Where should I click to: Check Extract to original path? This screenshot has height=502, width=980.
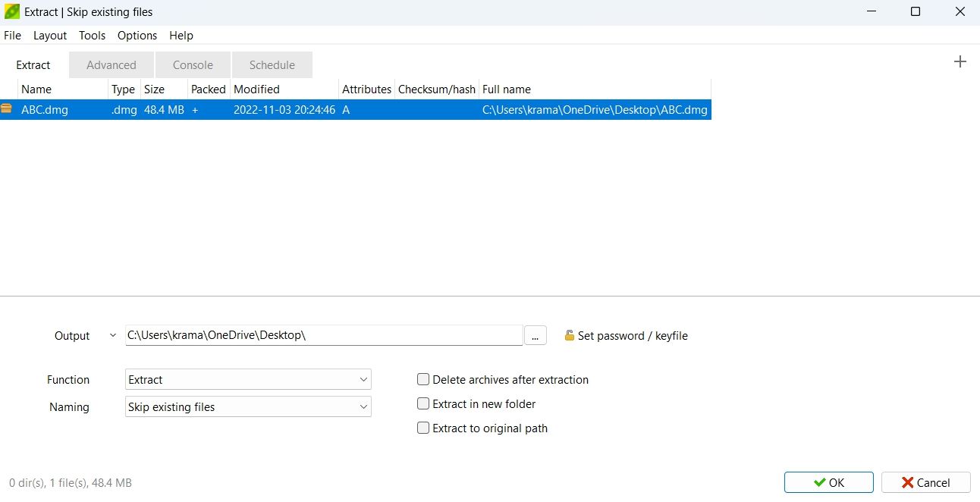coord(423,428)
